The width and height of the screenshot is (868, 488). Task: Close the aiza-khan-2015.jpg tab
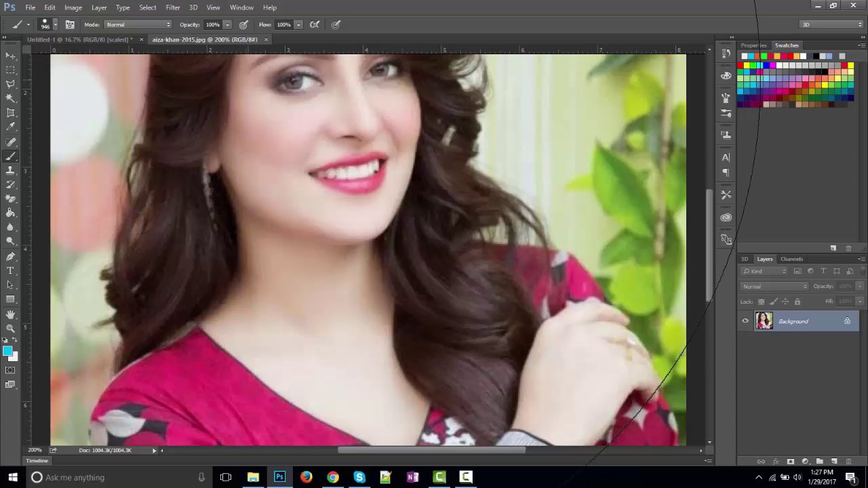point(266,39)
